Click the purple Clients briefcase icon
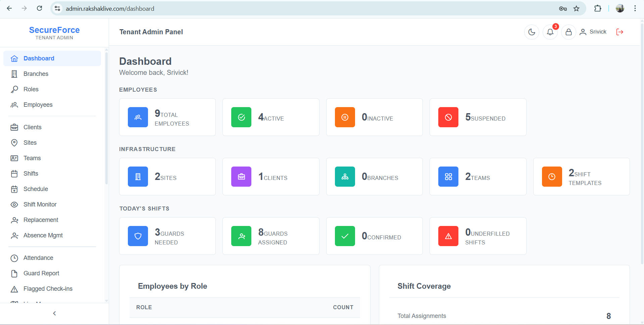 241,177
